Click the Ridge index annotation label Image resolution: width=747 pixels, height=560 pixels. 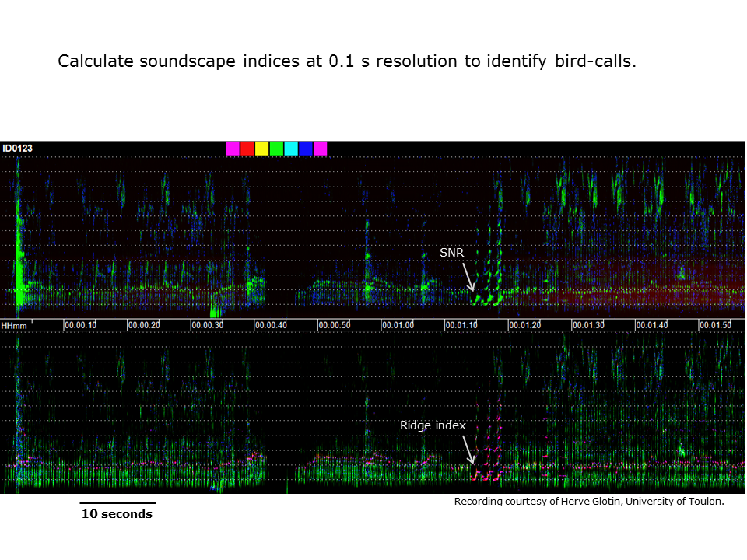[x=433, y=425]
